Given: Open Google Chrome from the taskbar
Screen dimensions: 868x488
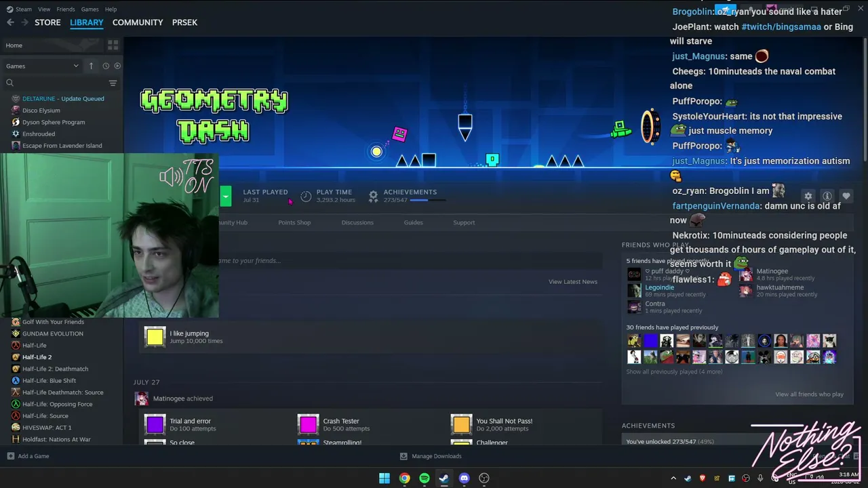Looking at the screenshot, I should tap(404, 479).
